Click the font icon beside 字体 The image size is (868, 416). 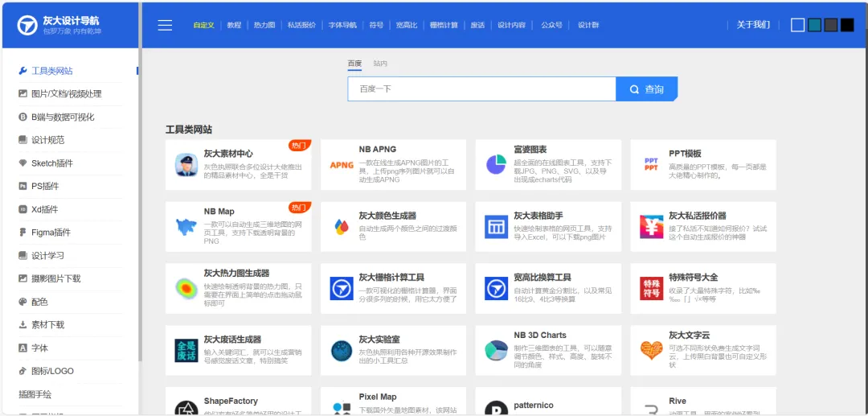tap(23, 348)
